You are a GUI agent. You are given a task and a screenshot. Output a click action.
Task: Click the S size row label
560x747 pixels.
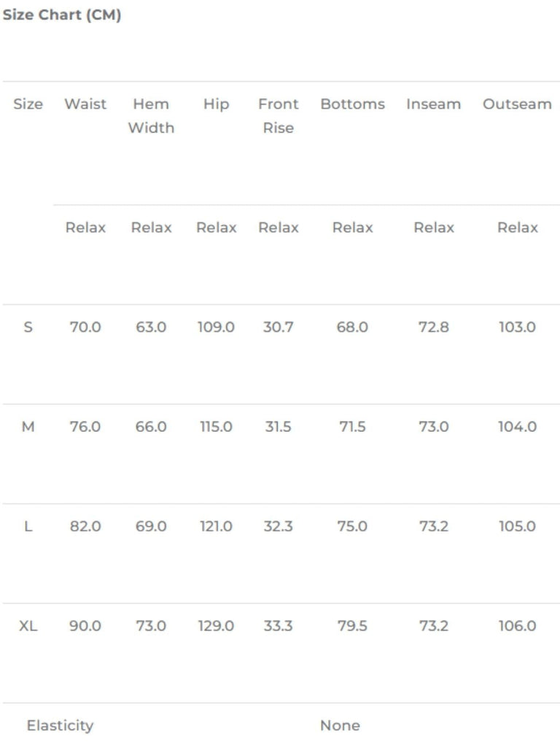28,328
